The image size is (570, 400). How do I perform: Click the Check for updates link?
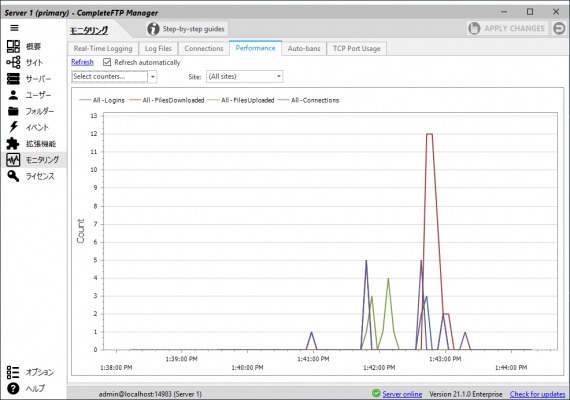(x=537, y=394)
